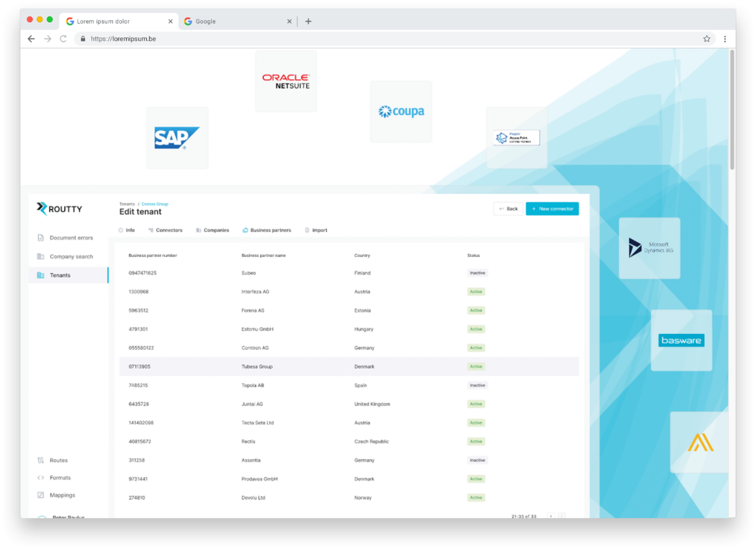The width and height of the screenshot is (756, 550).
Task: Open the Oracle NetSuite logo tile
Action: (x=286, y=81)
